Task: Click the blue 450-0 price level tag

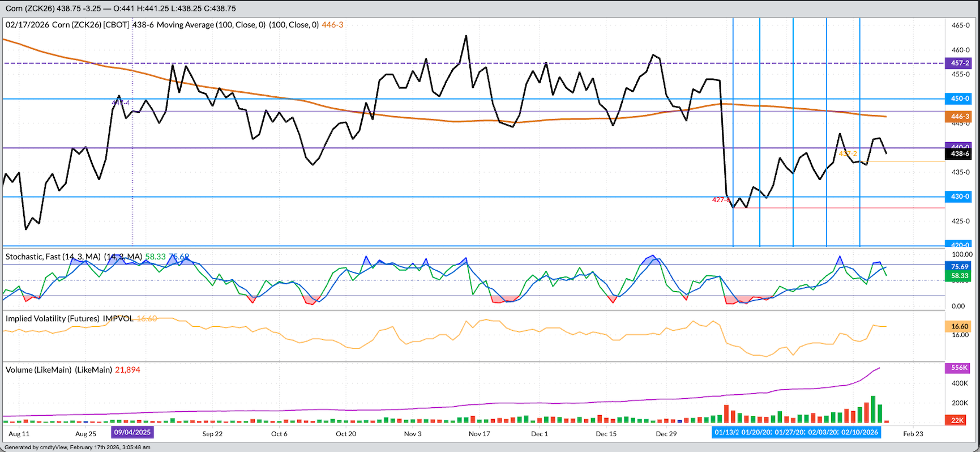Action: click(x=959, y=99)
